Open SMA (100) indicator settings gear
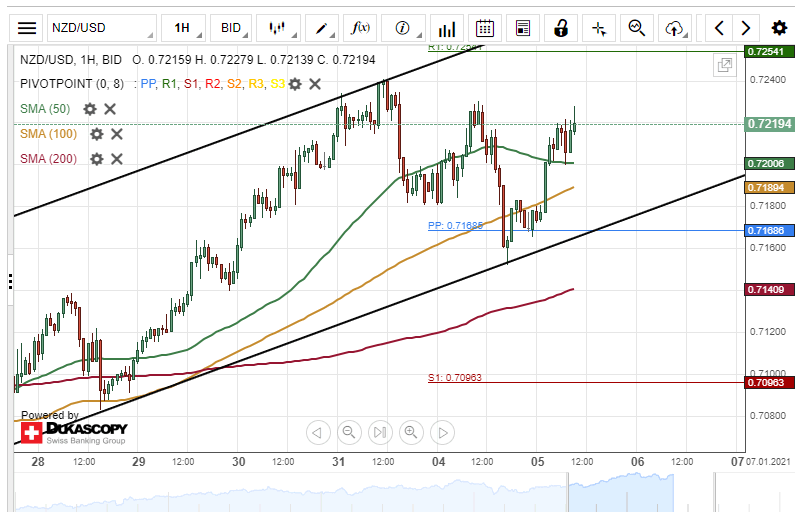Viewport: 801px width, 521px height. [x=96, y=134]
